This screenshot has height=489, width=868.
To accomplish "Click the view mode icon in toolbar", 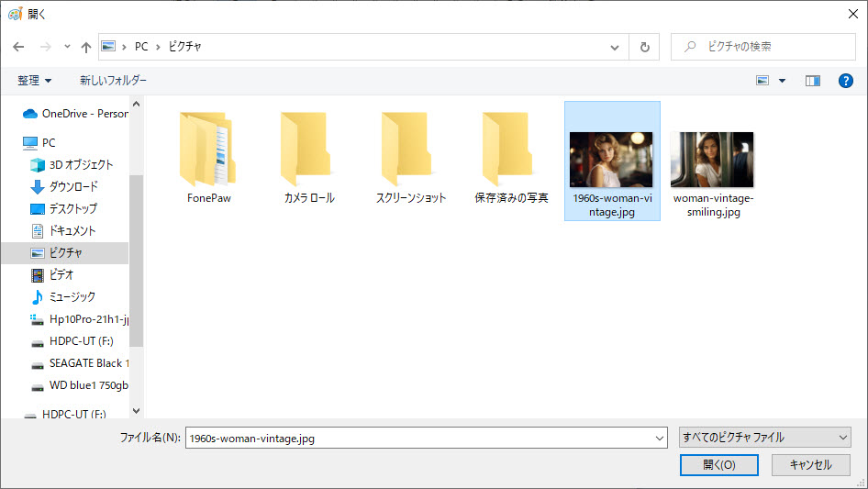I will pos(762,81).
